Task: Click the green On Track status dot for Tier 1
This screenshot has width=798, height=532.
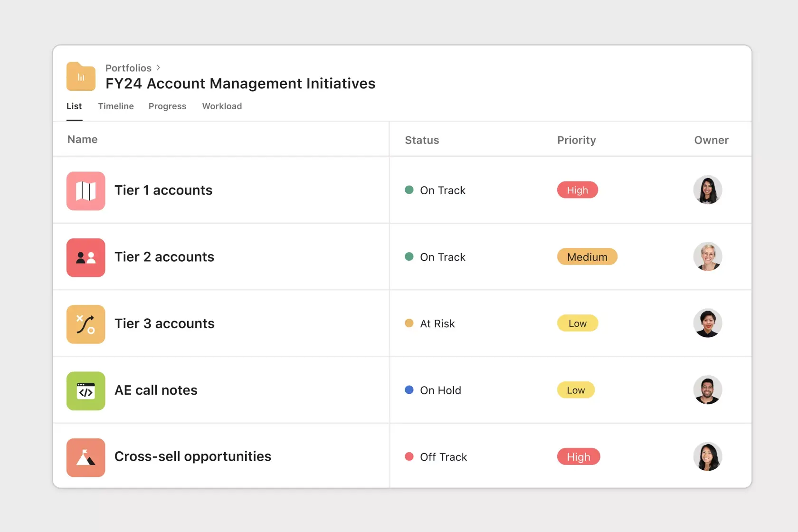Action: (x=409, y=190)
